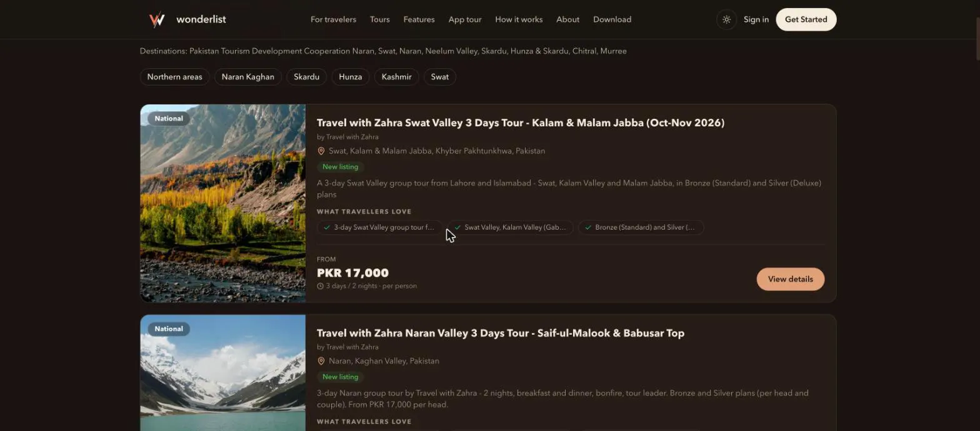Filter tours by Hunza
980x431 pixels.
[351, 77]
